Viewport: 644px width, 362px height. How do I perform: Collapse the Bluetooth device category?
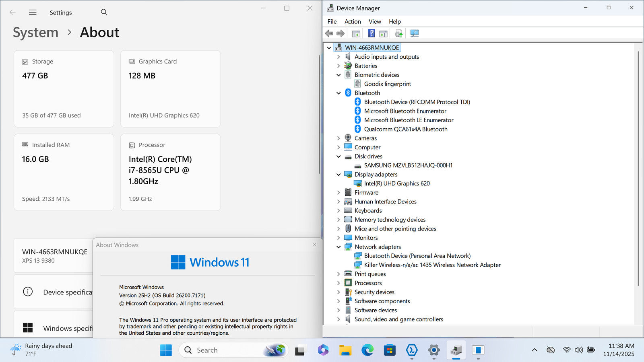pos(339,93)
